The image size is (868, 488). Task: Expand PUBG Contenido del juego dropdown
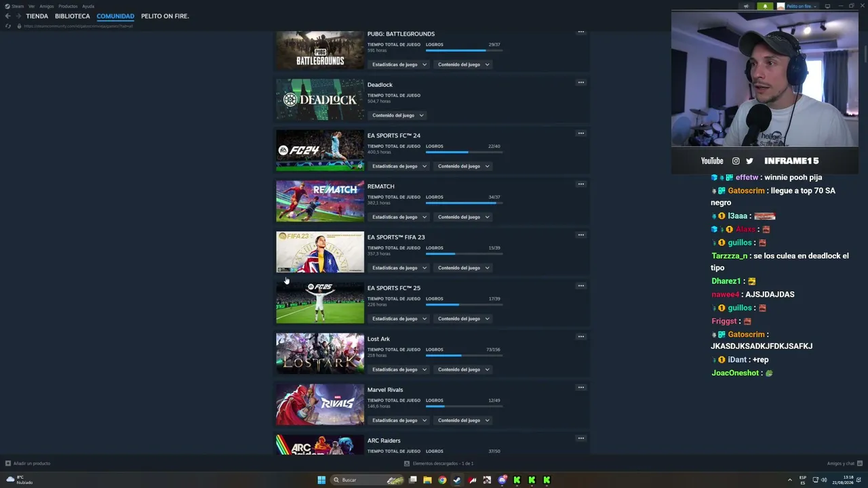pos(464,64)
